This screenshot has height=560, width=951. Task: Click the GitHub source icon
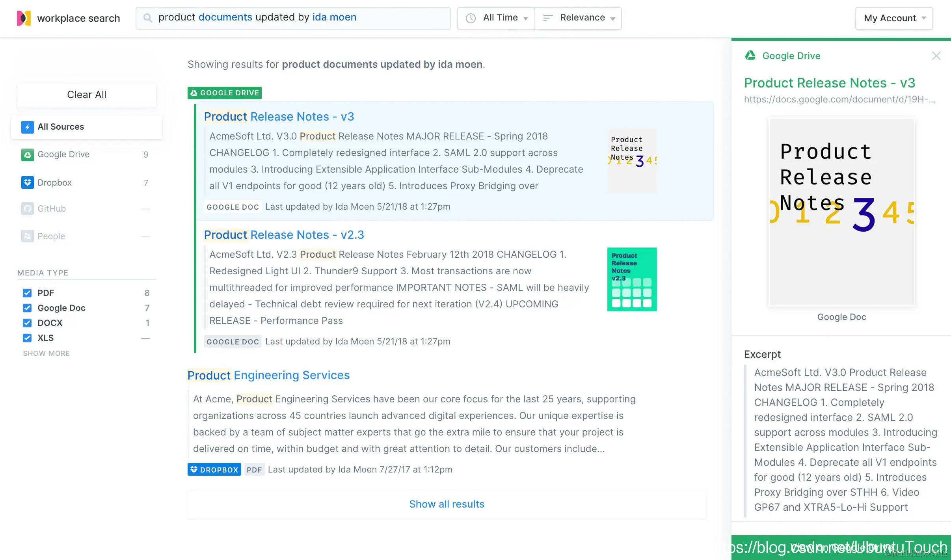tap(27, 208)
